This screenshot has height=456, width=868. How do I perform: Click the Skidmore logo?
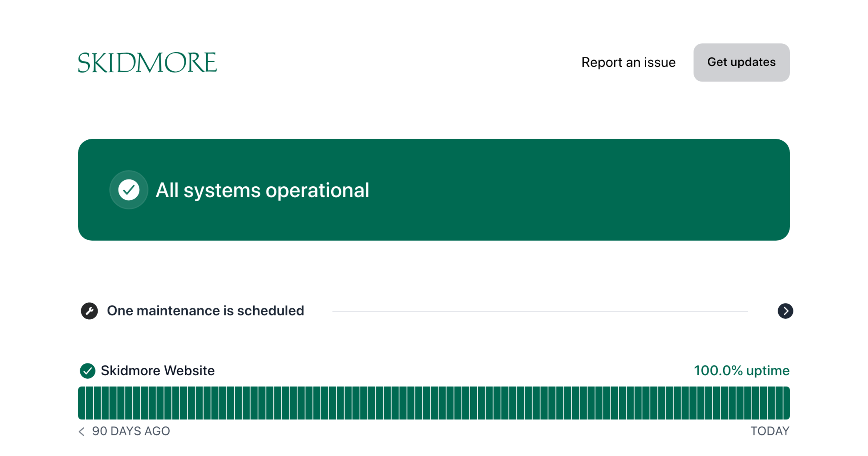pos(147,63)
